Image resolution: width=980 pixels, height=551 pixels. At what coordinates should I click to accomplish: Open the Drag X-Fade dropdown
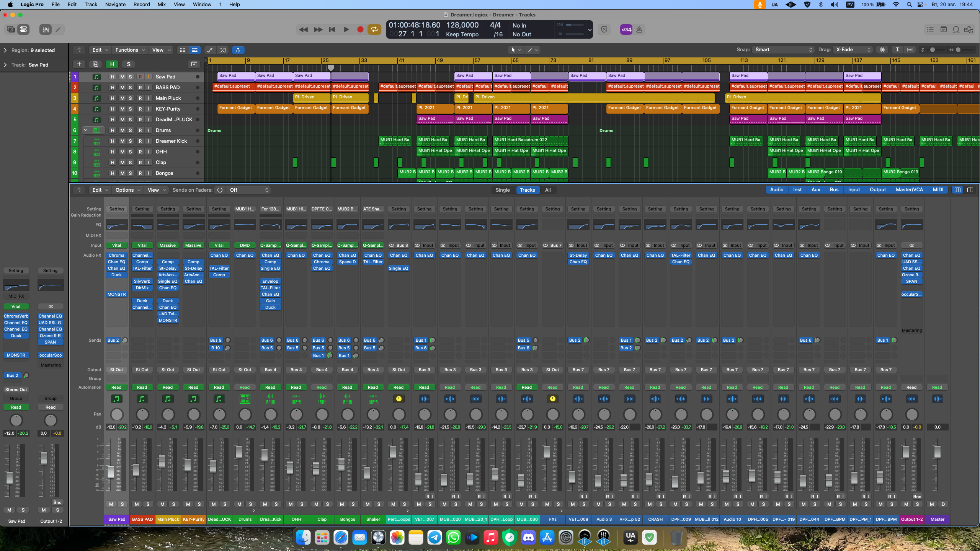tap(853, 50)
